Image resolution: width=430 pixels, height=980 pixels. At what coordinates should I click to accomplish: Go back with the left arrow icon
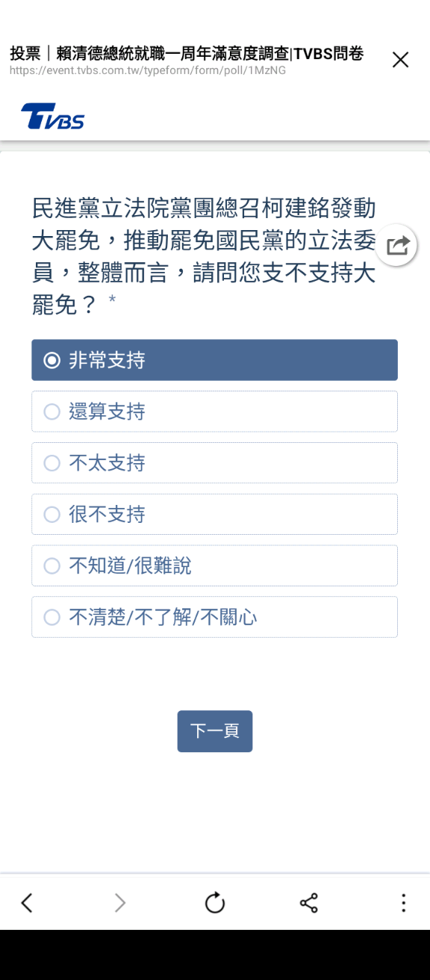click(x=27, y=903)
